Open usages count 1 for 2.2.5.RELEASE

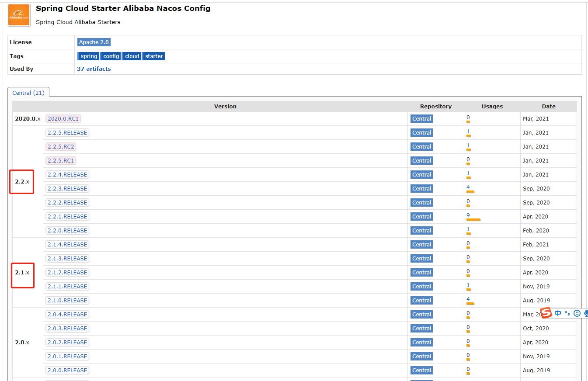(468, 132)
